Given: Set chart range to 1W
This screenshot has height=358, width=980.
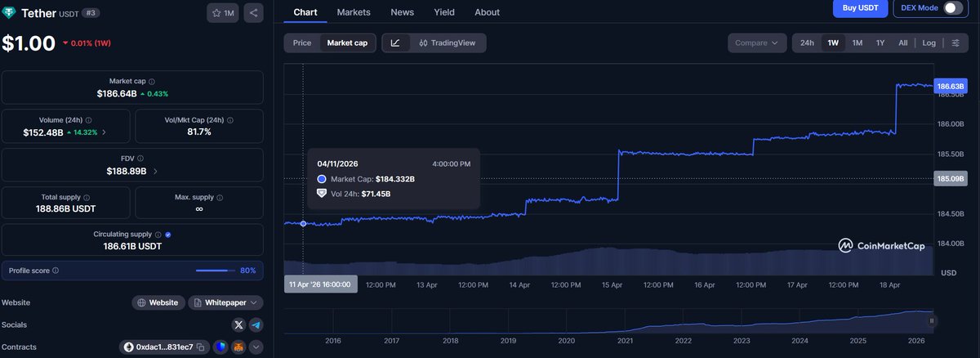Looking at the screenshot, I should point(833,43).
